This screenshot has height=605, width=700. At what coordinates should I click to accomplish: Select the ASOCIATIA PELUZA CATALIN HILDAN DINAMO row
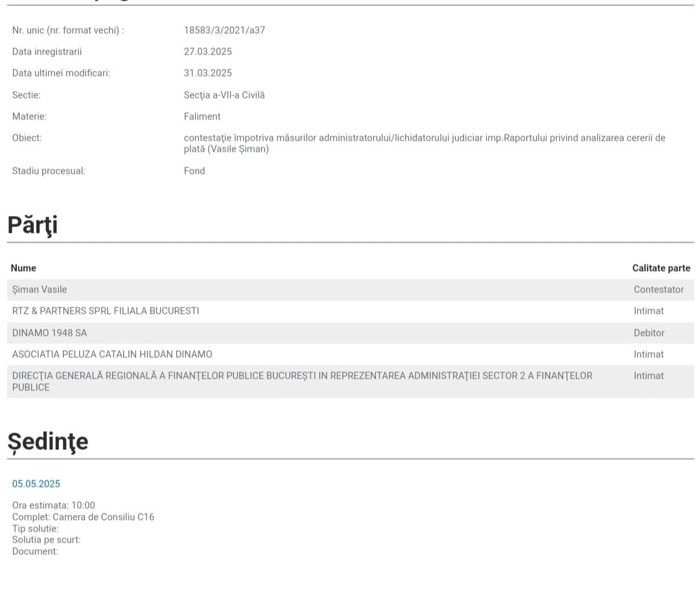pos(112,354)
